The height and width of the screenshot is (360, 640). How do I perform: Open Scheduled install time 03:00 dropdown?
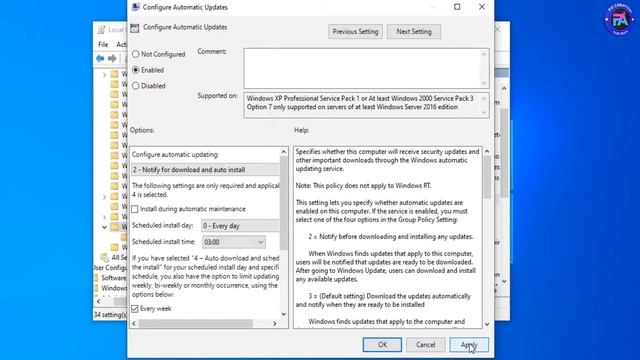tap(234, 242)
